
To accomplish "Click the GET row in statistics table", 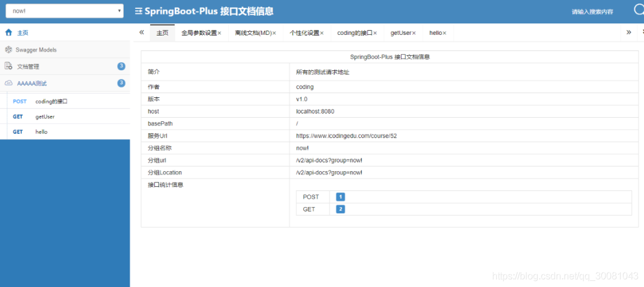I will [x=464, y=210].
